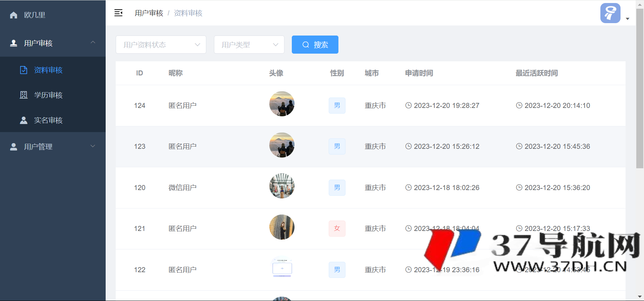Click the 最近活跃时间 column header
Screen dimensions: 644x301
[x=537, y=73]
